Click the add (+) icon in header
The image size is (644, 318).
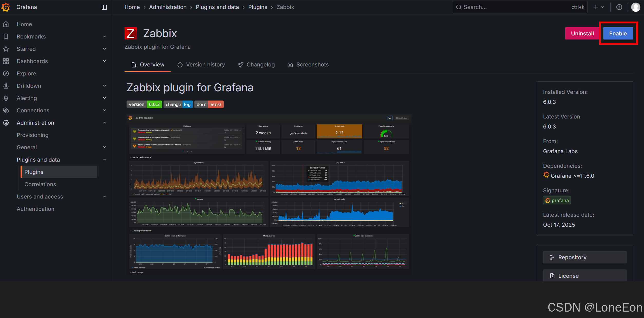[595, 7]
